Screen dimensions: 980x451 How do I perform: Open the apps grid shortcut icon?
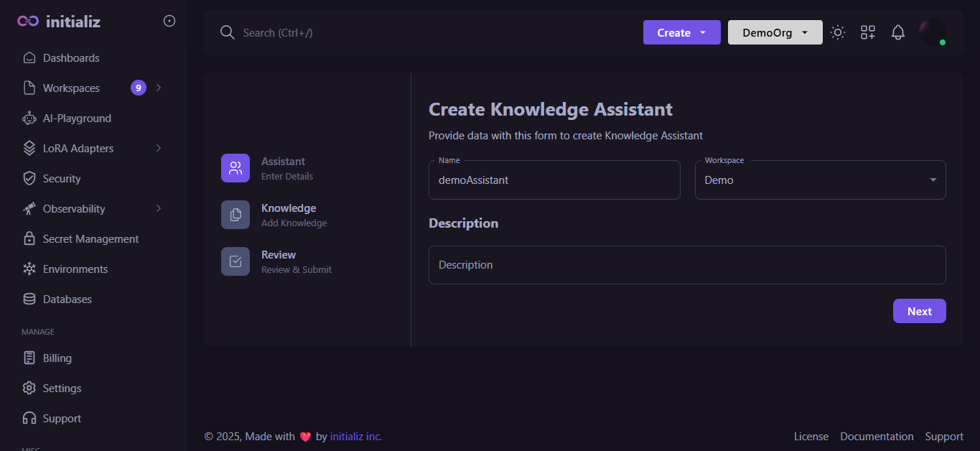(868, 32)
